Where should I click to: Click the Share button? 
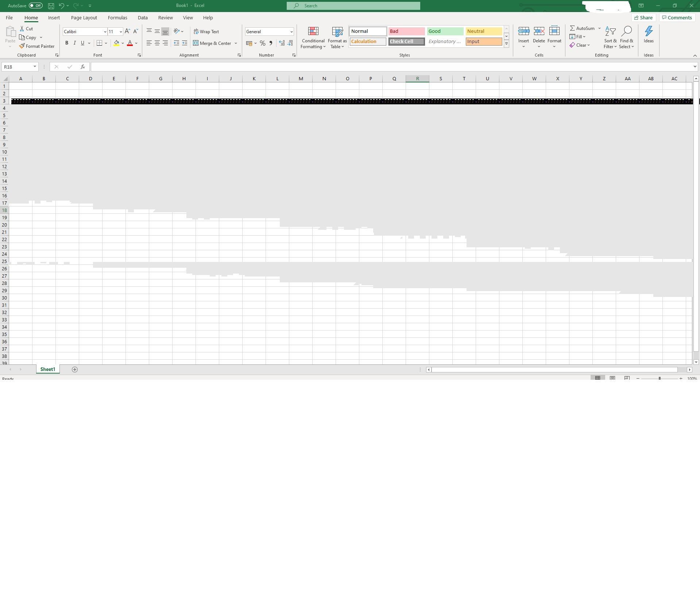pos(644,18)
